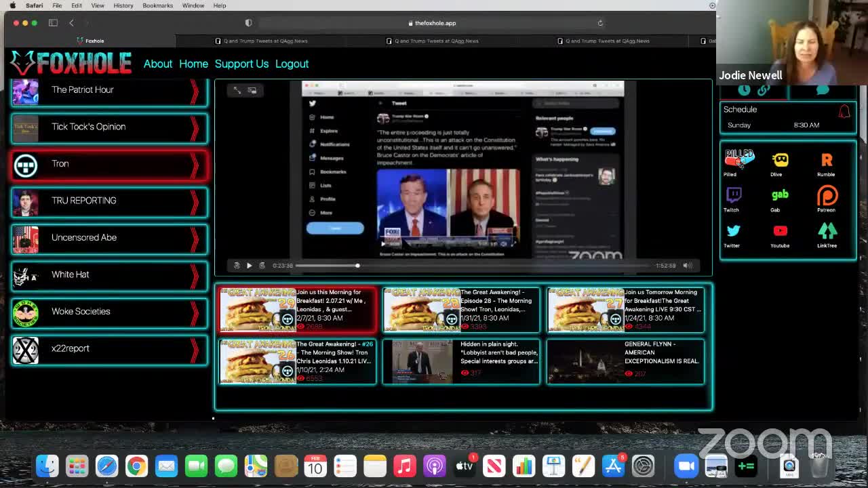Open the Window menu

click(193, 5)
